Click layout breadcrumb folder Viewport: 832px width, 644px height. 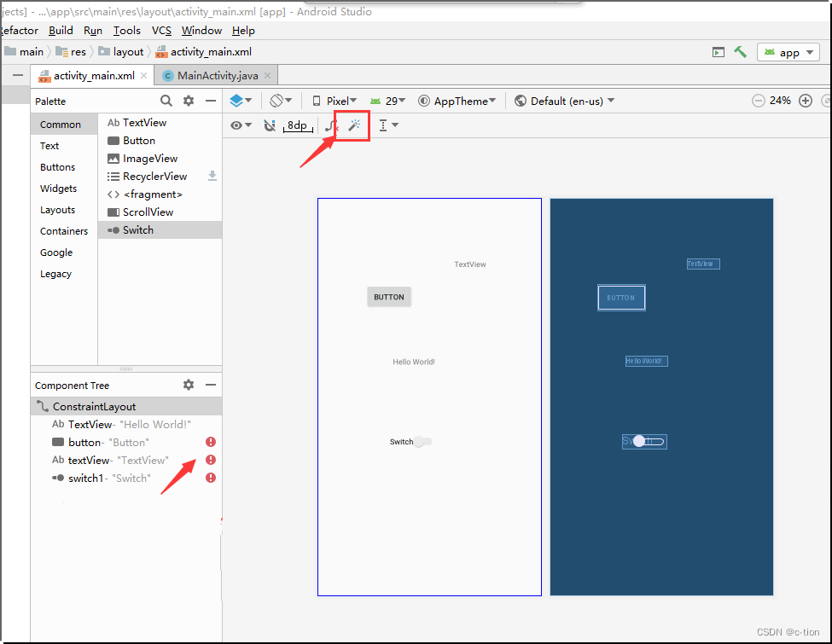pyautogui.click(x=121, y=51)
